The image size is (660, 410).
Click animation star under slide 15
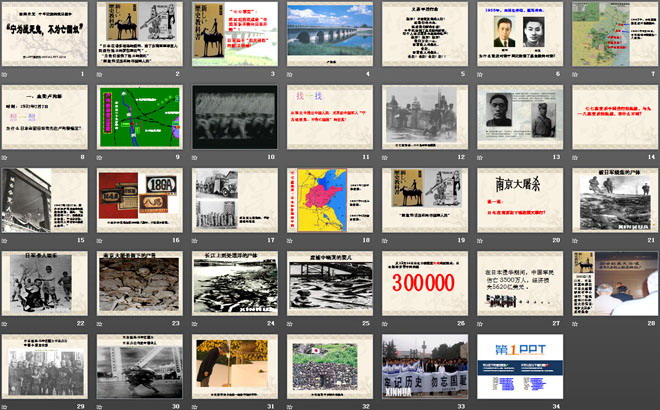coord(5,240)
